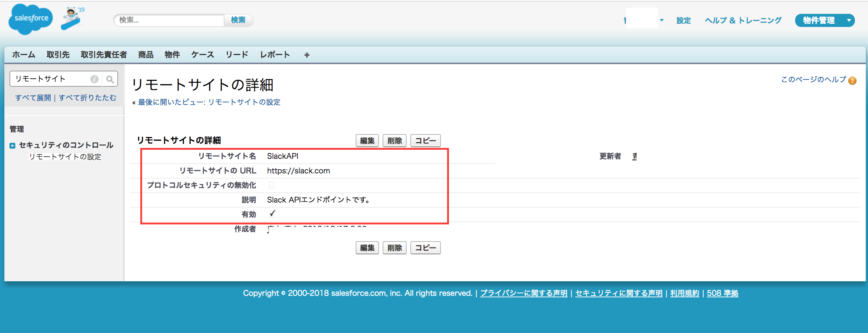Click the 更新者 user link
This screenshot has width=868, height=333.
coord(634,156)
